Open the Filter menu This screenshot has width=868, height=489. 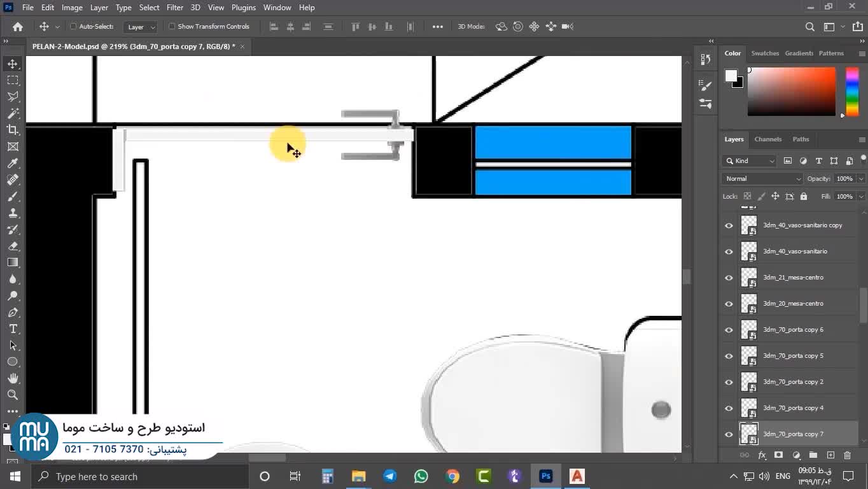click(x=174, y=8)
